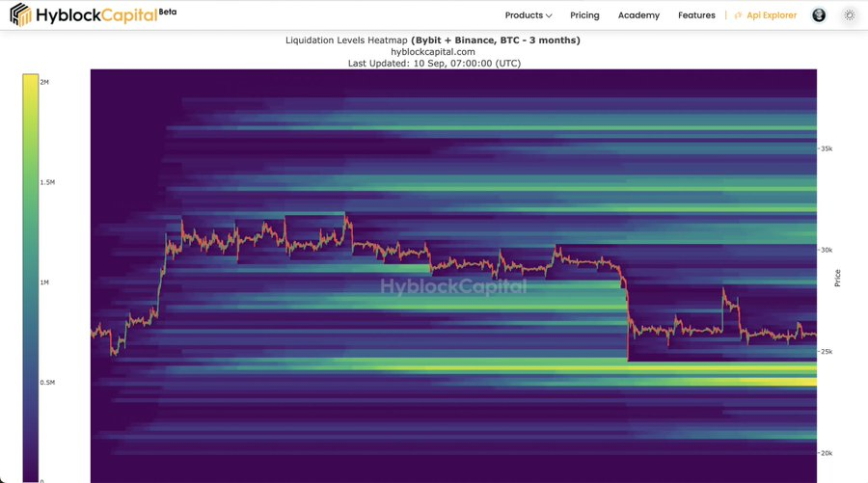Click the Liquidation Levels Heatmap chart title
This screenshot has width=868, height=483.
click(433, 40)
